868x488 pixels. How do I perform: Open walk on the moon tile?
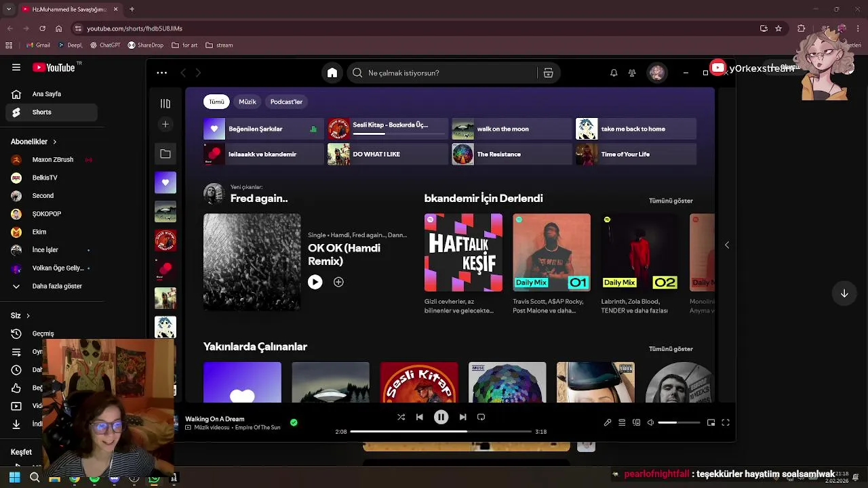[x=512, y=129]
